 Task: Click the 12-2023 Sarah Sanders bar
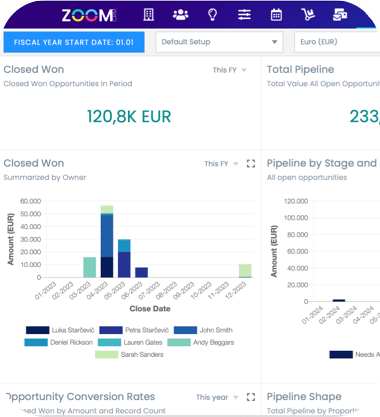pyautogui.click(x=245, y=270)
